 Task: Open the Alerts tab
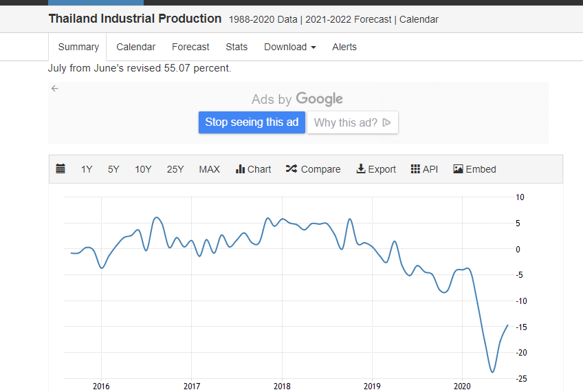point(344,47)
